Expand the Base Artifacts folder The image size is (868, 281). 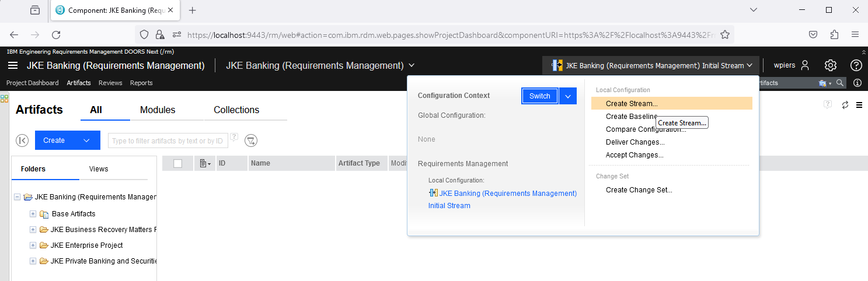point(33,214)
